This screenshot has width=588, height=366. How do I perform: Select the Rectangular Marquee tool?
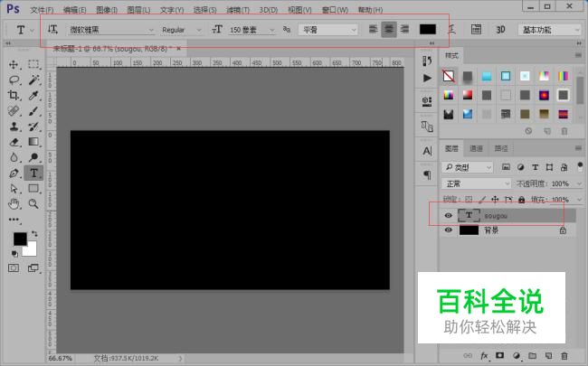pos(33,64)
